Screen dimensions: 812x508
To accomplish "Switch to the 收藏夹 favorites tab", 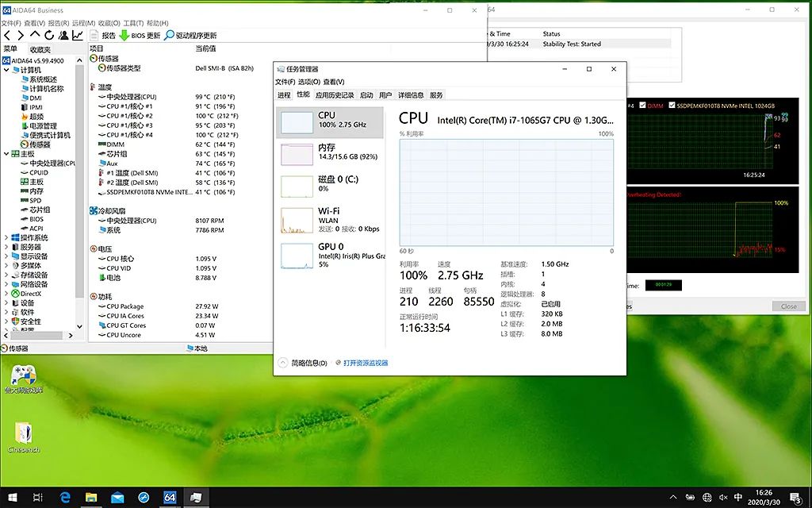I will coord(40,50).
